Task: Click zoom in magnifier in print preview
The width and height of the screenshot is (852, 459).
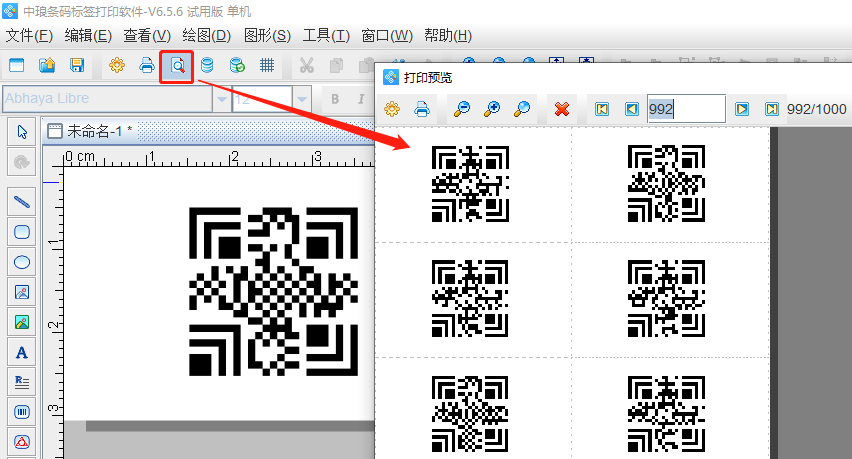Action: click(x=492, y=109)
